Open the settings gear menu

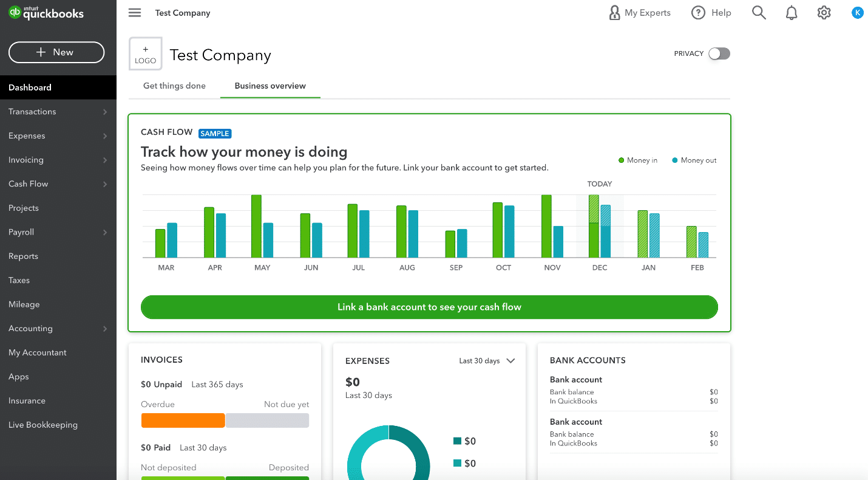tap(824, 12)
